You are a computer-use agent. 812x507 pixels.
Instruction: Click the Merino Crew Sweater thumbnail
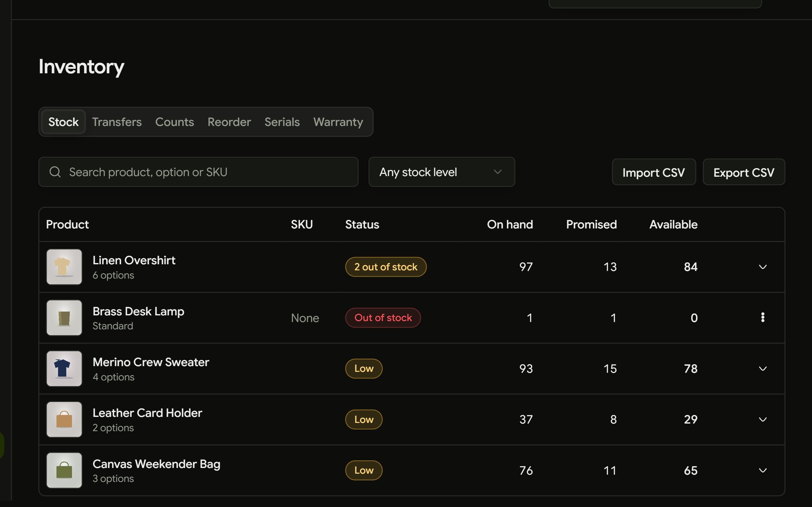64,369
